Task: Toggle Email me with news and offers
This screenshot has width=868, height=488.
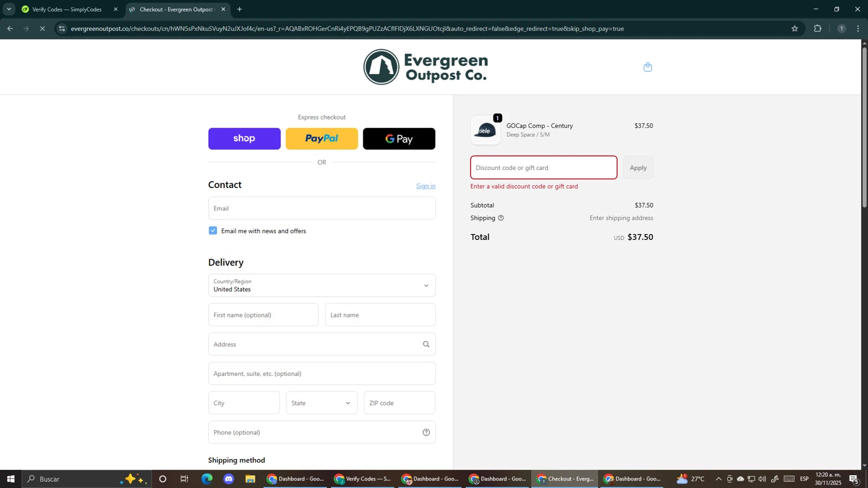Action: pos(213,231)
